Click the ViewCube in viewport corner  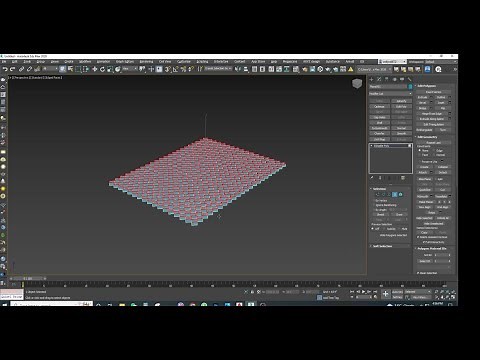tap(357, 83)
